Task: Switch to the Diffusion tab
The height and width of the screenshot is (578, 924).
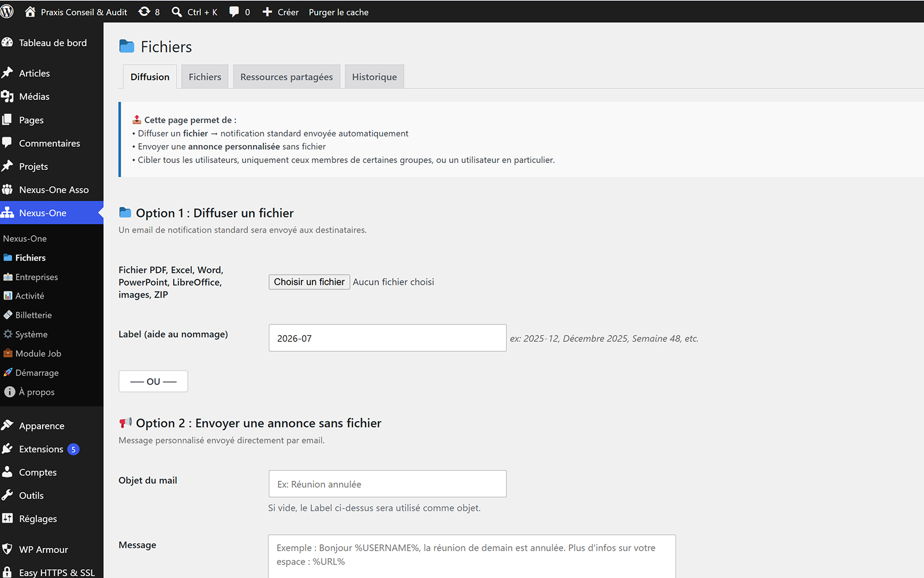Action: [x=150, y=77]
